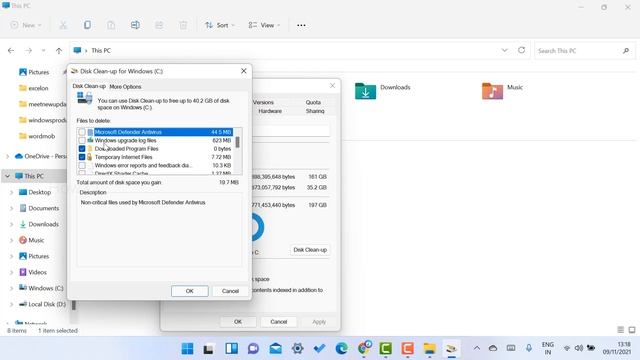
Task: Open the Sharing tab in Properties window
Action: point(315,111)
